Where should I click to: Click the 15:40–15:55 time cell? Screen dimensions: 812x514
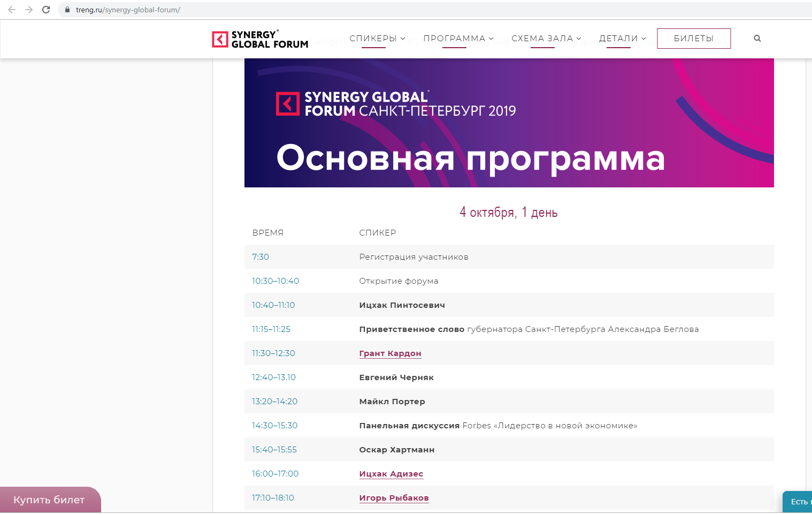274,450
